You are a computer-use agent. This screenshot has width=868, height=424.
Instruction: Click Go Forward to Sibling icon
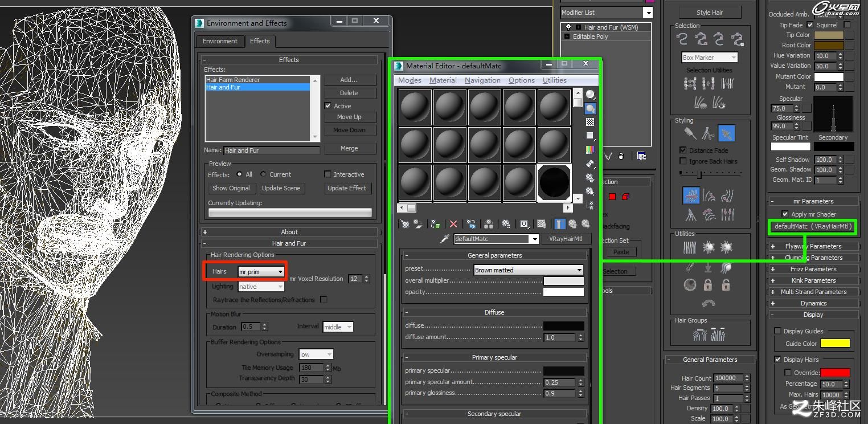585,224
